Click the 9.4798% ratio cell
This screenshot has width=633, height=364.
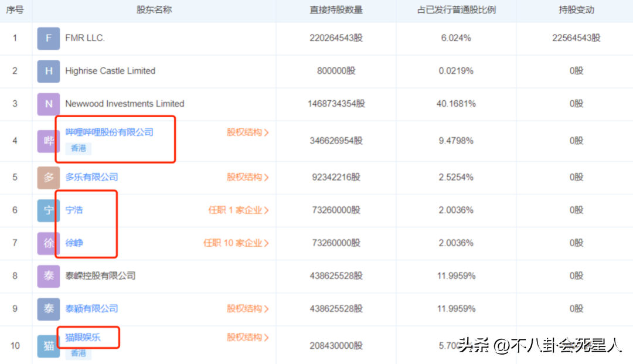(x=456, y=141)
